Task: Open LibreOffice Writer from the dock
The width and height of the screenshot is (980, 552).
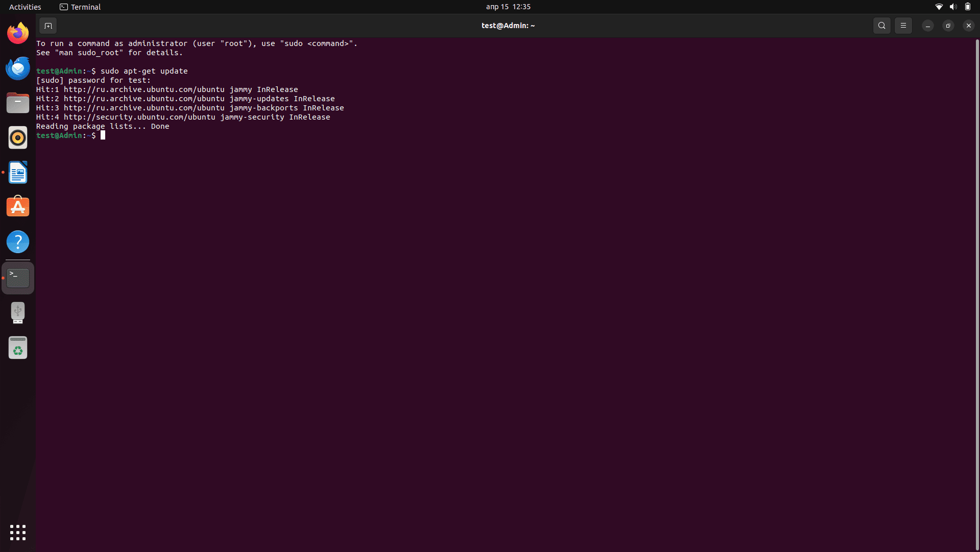Action: coord(18,173)
